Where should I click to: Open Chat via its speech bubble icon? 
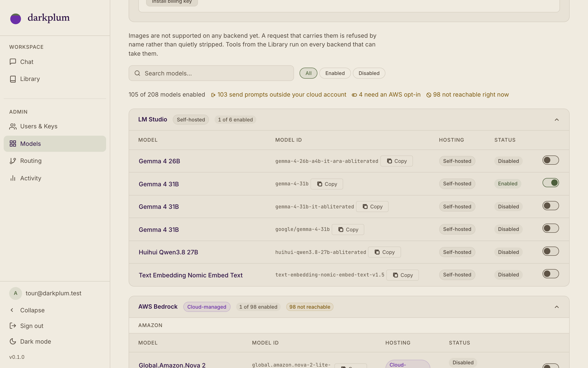tap(13, 62)
